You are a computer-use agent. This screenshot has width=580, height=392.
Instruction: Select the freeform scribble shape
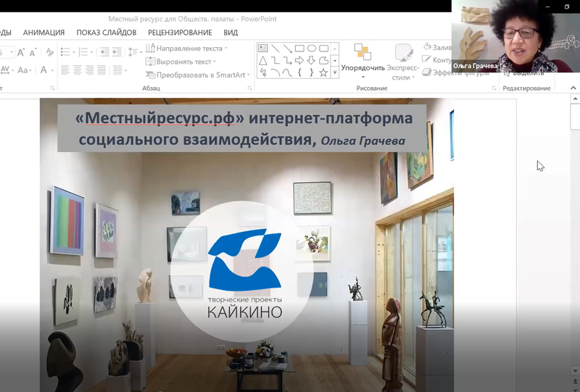pos(263,72)
